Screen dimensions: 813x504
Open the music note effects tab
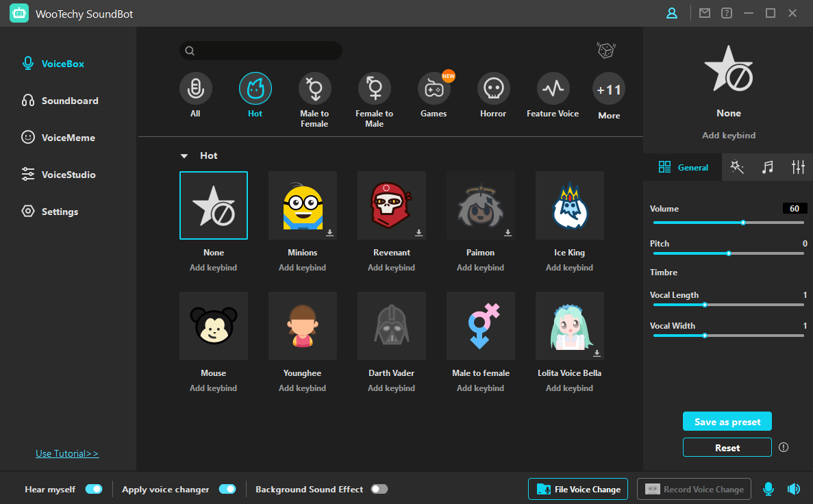(767, 167)
